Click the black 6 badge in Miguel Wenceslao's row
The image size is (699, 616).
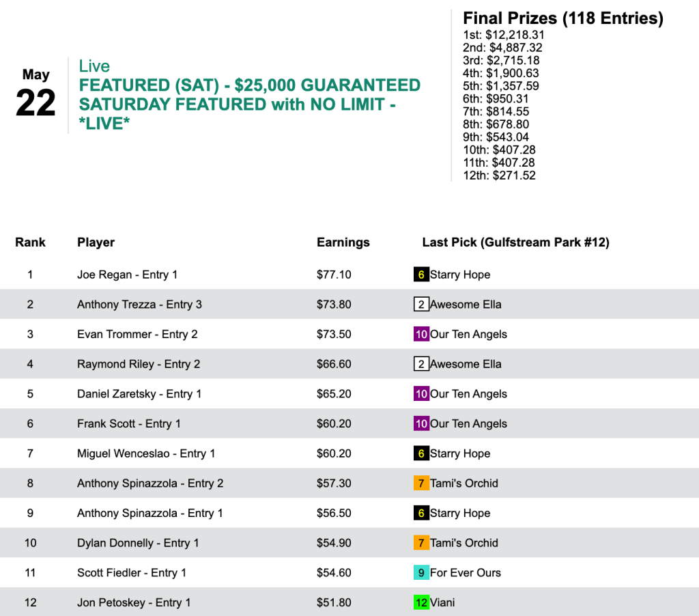coord(421,453)
